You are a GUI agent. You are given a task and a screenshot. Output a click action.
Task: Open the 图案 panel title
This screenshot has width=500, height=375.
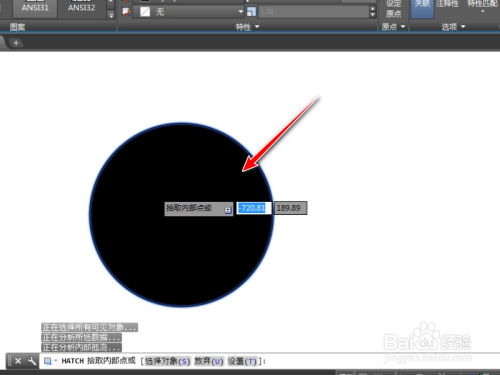tap(17, 27)
